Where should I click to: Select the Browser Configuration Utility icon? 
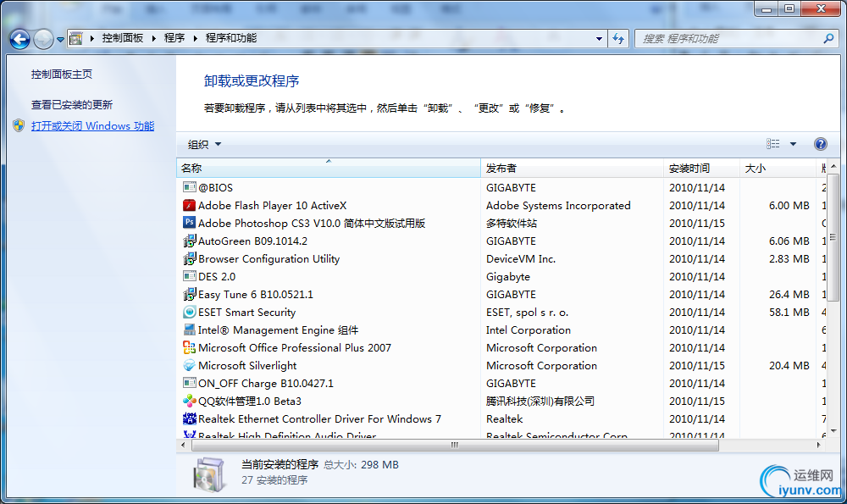[x=190, y=258]
